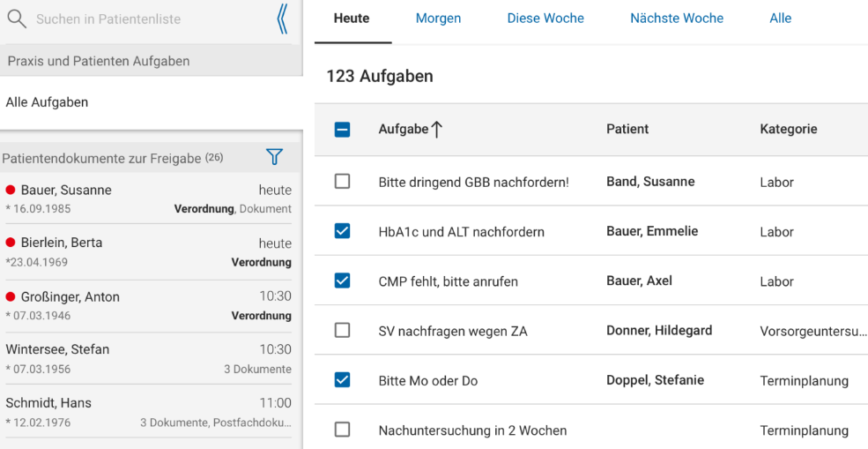Viewport: 868px width, 449px height.
Task: Open the filter for Patientendokumente
Action: pos(274,157)
